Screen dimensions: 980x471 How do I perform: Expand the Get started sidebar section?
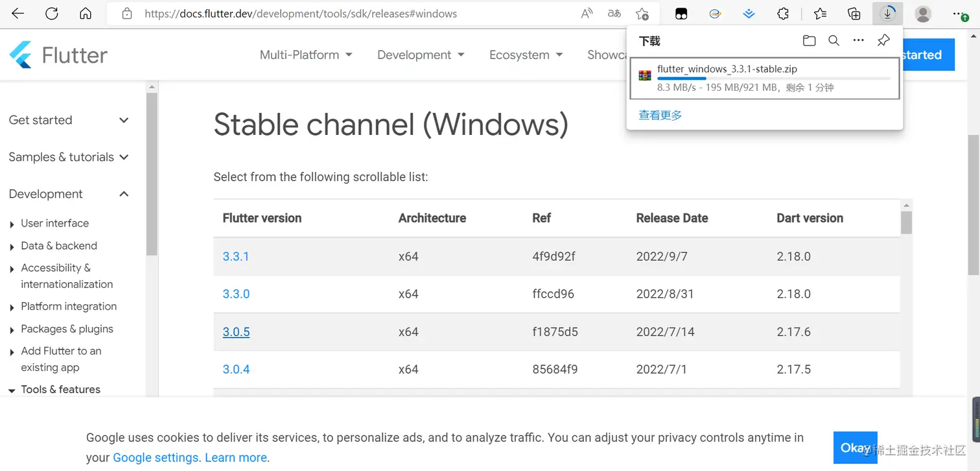point(124,120)
